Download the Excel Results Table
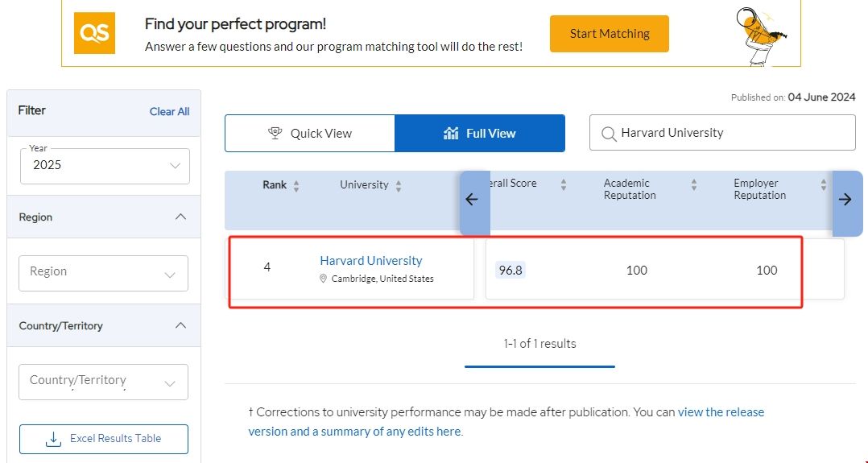The height and width of the screenshot is (463, 868). [104, 439]
